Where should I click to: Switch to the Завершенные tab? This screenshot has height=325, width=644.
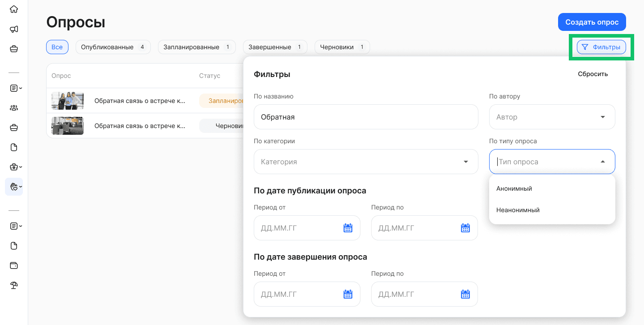pos(275,47)
